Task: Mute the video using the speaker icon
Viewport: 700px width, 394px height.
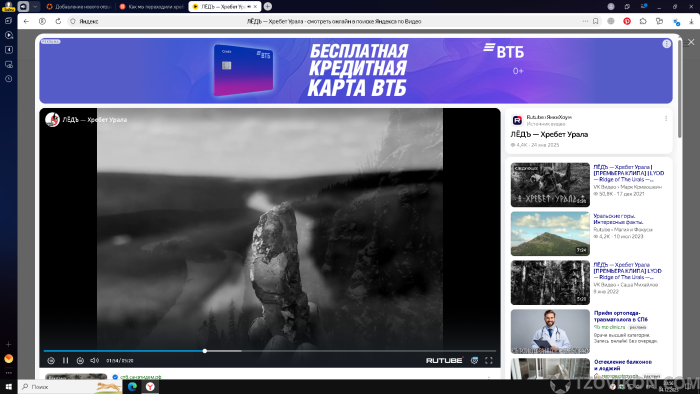Action: pos(94,361)
